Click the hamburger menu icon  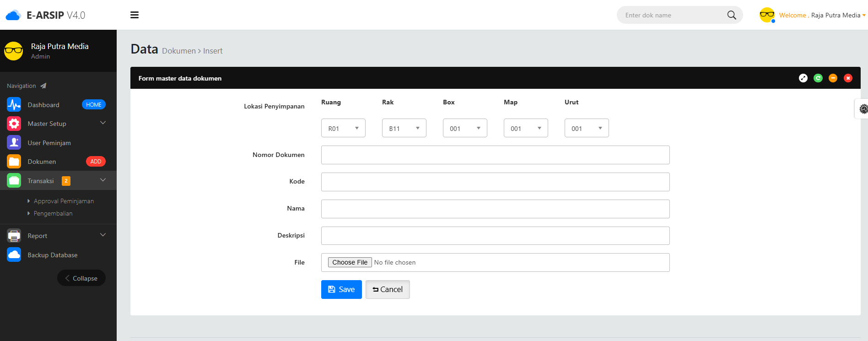tap(135, 15)
